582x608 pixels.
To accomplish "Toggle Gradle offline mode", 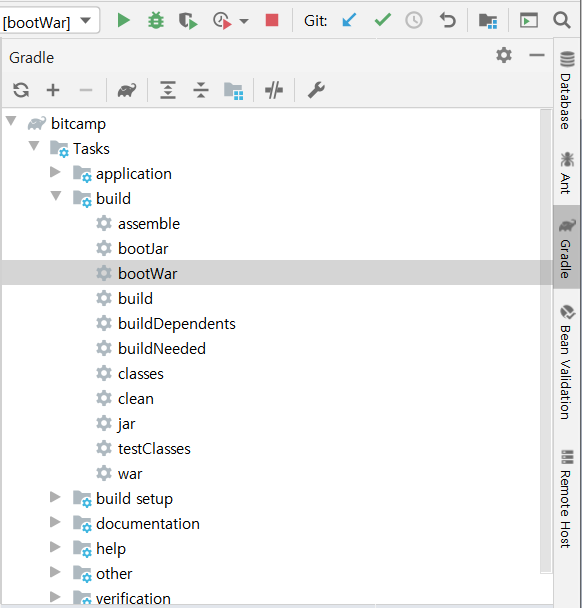I will click(274, 90).
